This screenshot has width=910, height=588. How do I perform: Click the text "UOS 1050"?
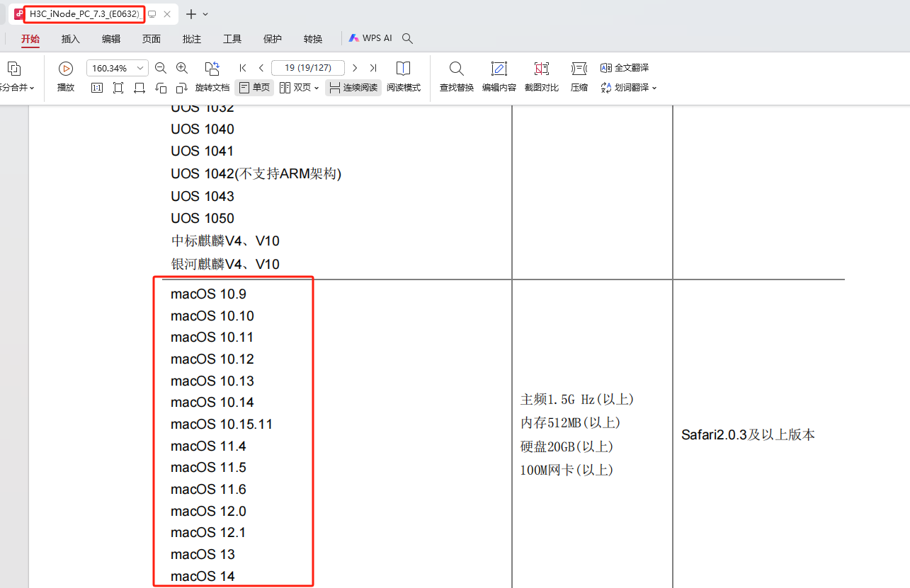coord(203,219)
